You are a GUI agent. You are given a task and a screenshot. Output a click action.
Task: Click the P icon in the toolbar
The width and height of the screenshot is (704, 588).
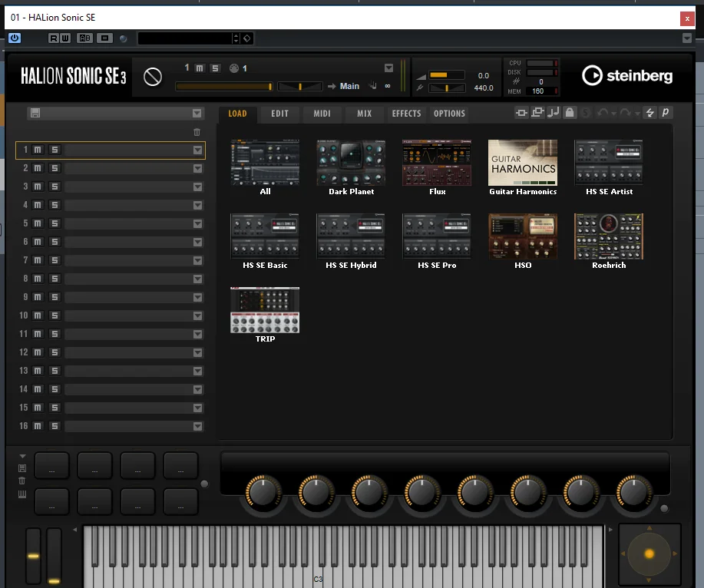[x=666, y=113]
